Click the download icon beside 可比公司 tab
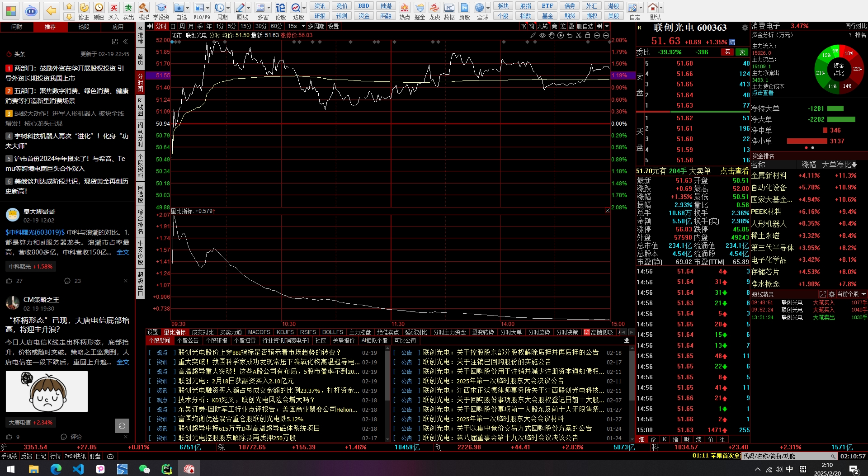Screen dimensions: 868x476 click(627, 340)
